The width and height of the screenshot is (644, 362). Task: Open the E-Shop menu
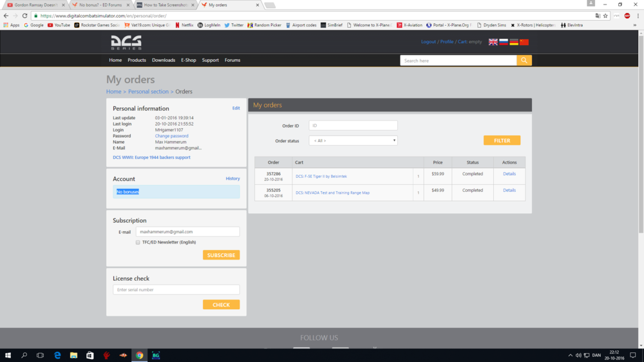coord(189,60)
